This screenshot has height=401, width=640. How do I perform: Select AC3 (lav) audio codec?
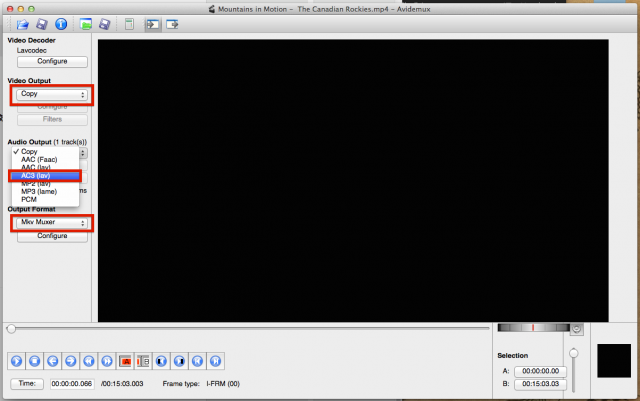(x=45, y=176)
